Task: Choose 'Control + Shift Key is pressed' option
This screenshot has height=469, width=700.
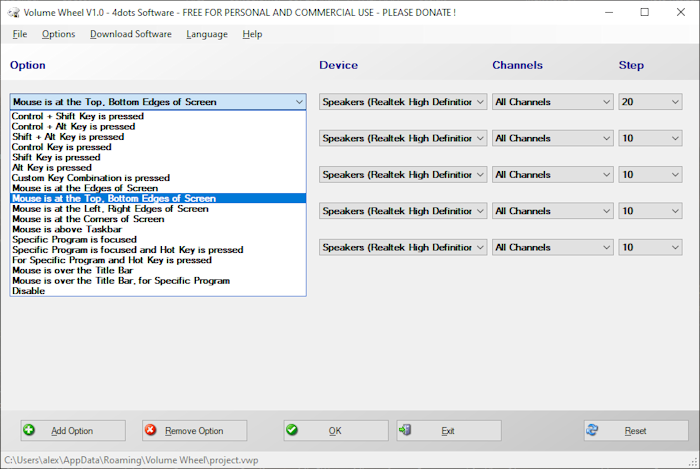Action: click(x=77, y=116)
